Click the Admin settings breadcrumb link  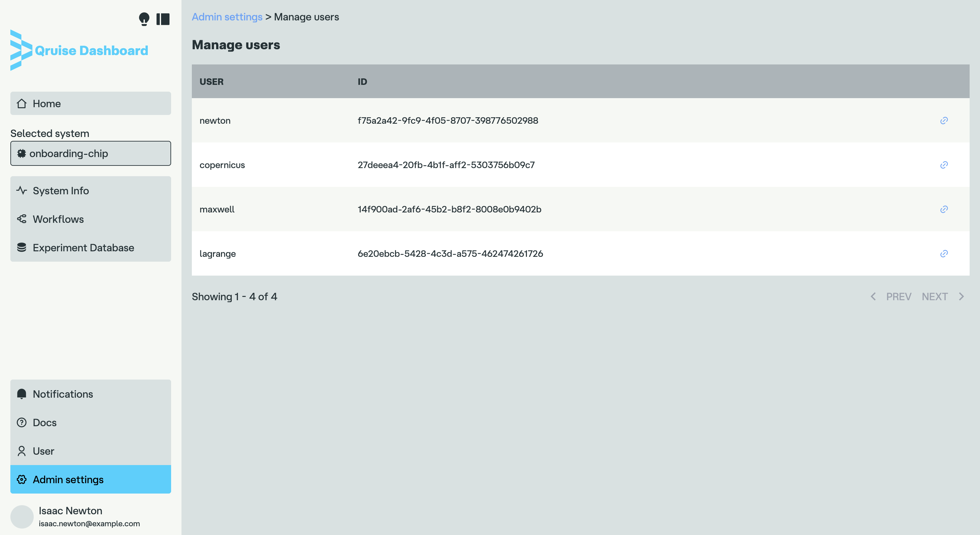[x=227, y=17]
